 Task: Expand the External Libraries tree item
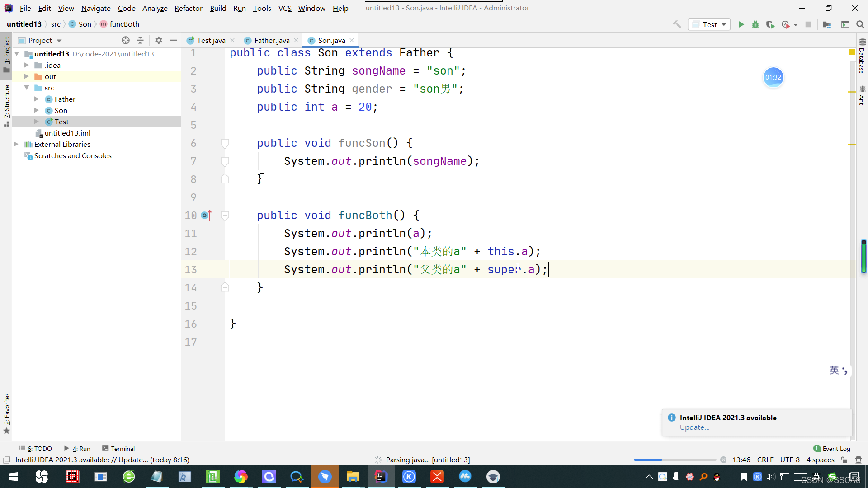(x=16, y=144)
